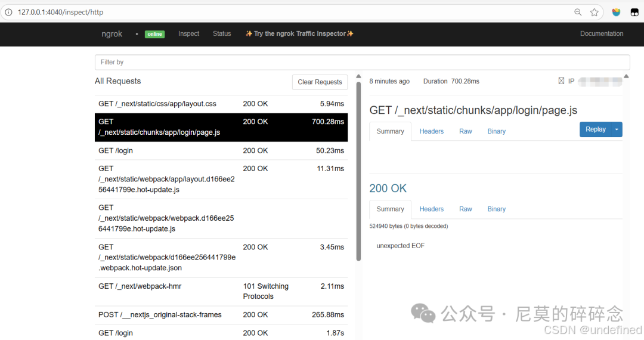Select the request Headers tab
Image resolution: width=644 pixels, height=340 pixels.
click(431, 131)
